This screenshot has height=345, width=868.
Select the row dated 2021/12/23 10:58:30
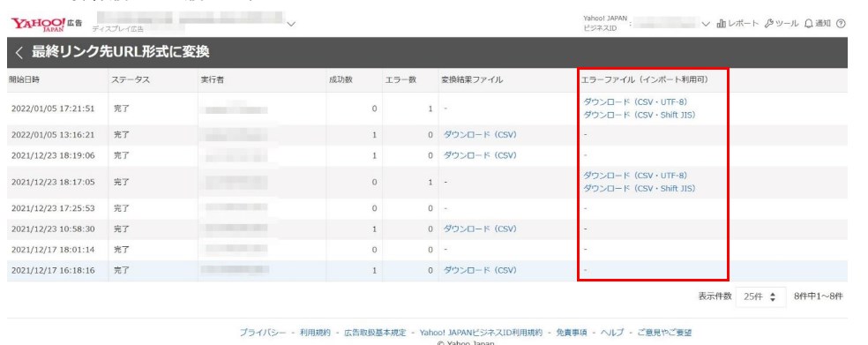[x=427, y=229]
